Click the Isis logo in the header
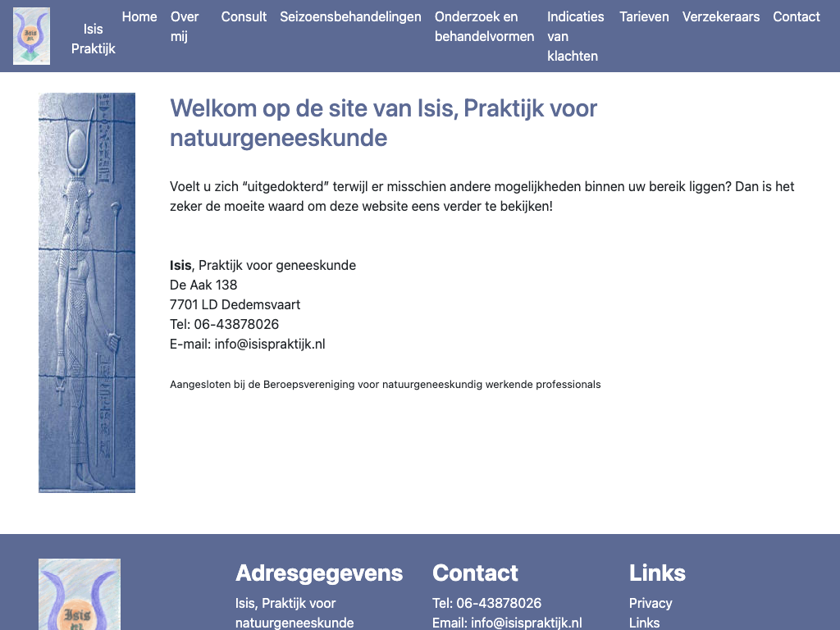Image resolution: width=840 pixels, height=630 pixels. [x=31, y=36]
